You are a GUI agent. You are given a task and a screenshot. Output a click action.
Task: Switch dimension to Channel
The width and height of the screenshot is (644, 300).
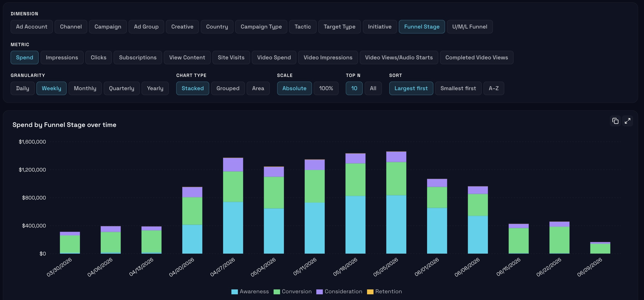[x=71, y=27]
